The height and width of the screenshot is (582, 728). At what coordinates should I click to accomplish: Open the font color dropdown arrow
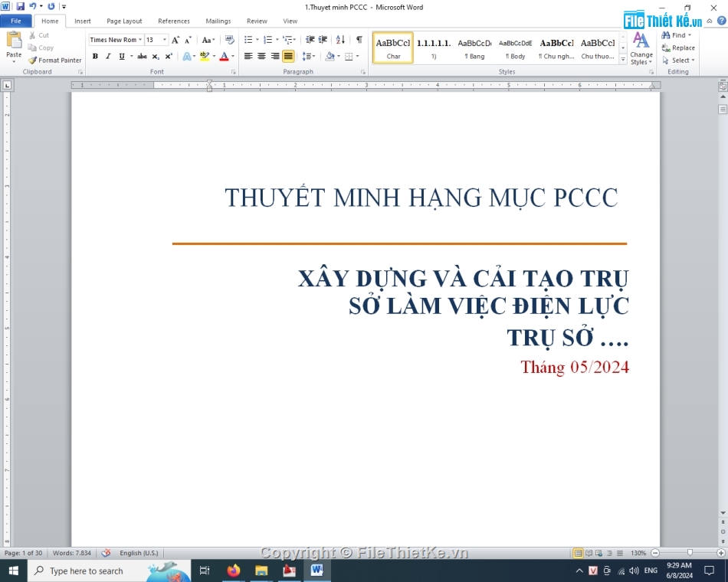point(233,56)
